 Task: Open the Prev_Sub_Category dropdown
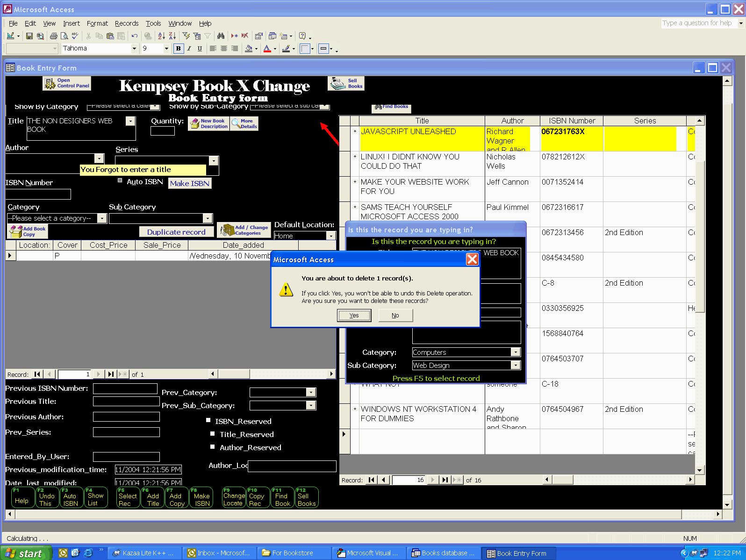(x=311, y=405)
